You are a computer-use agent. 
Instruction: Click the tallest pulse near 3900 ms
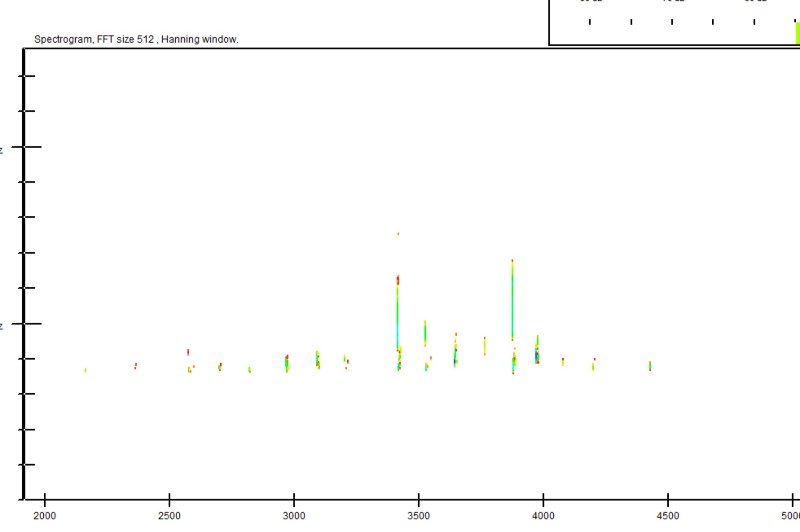coord(512,300)
